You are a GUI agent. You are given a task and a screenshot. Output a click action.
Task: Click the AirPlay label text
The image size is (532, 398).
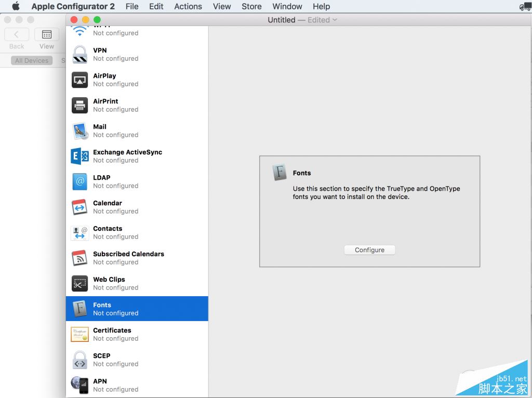104,76
